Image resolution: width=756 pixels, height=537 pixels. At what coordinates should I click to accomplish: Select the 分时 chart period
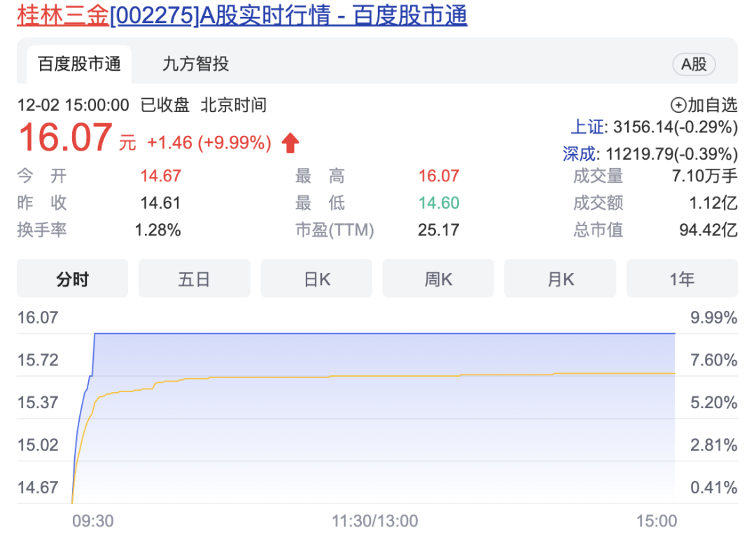(x=72, y=279)
